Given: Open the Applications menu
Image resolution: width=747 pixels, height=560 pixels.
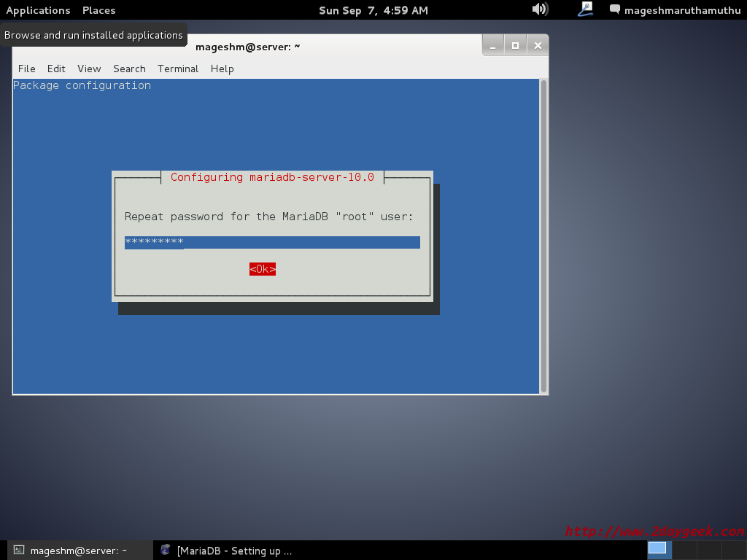Looking at the screenshot, I should 38,10.
